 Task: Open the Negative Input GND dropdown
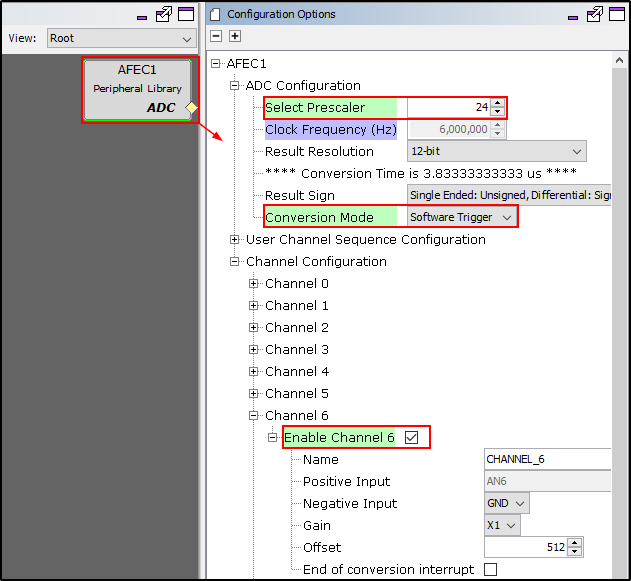507,503
